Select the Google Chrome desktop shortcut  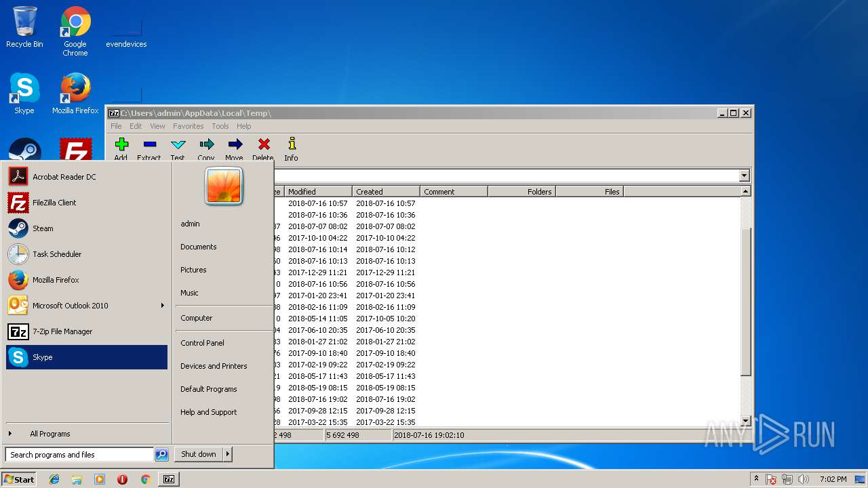pos(75,31)
